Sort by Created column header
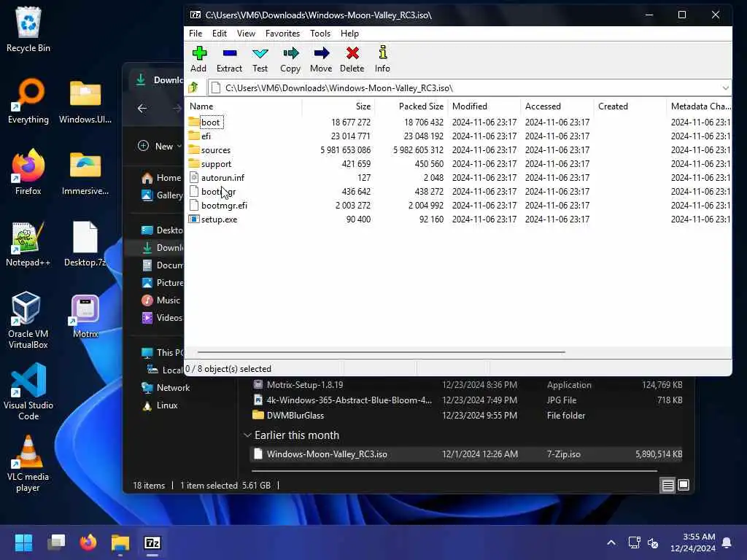747x560 pixels. tap(630, 106)
